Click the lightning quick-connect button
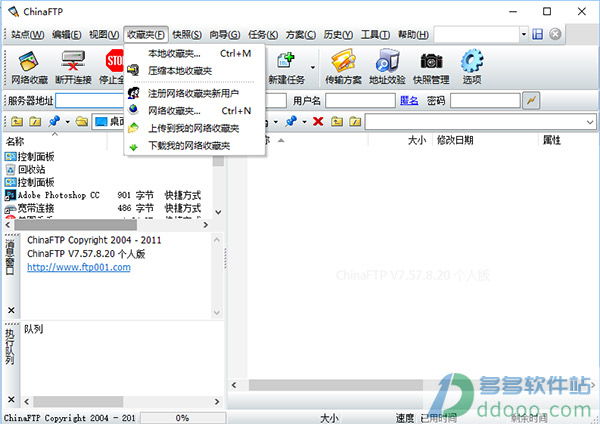The width and height of the screenshot is (600, 424). point(531,101)
